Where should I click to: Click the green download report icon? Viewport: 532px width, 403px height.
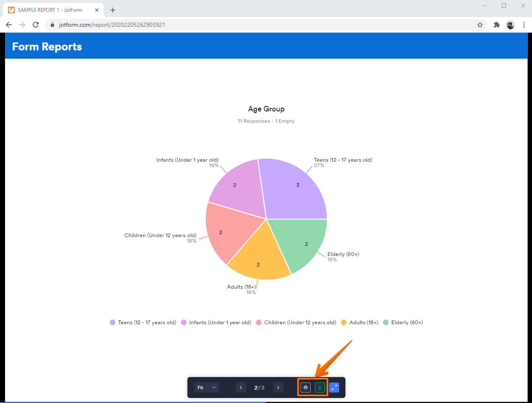tap(319, 387)
